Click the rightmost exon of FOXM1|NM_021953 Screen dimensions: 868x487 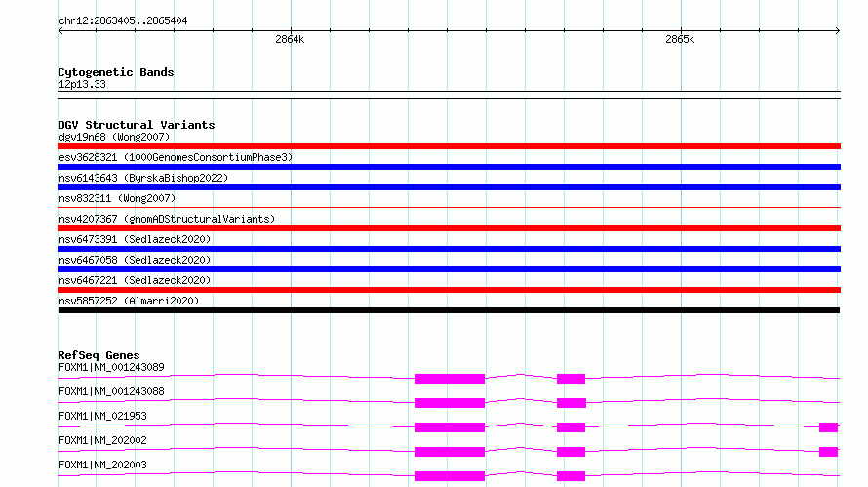[828, 427]
